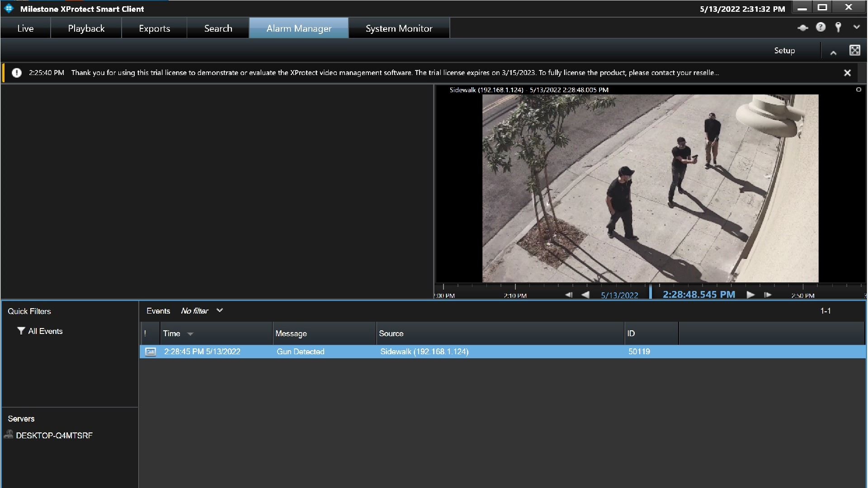Select the Alarm Manager tab
The image size is (868, 488).
tap(299, 28)
